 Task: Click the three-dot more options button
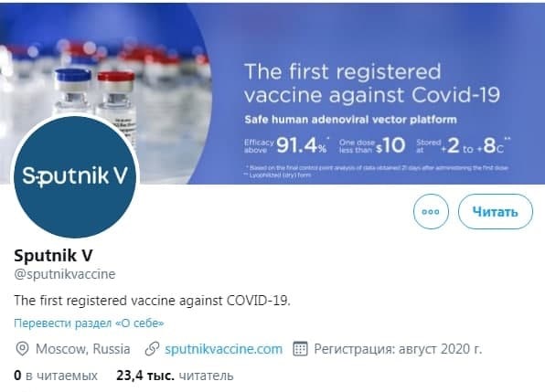(x=431, y=211)
